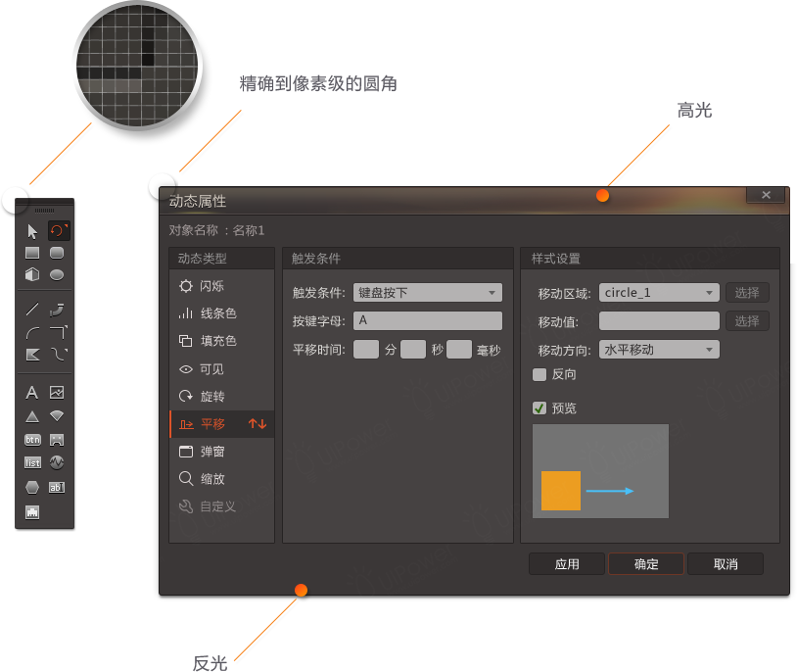Select the right-angle polyline tool
Screen dimensions: 797x672
(x=59, y=333)
